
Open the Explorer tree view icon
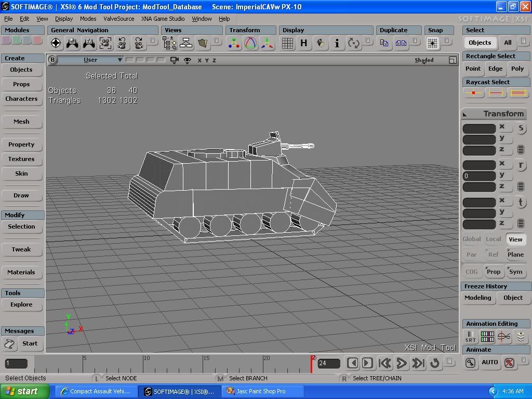pyautogui.click(x=169, y=43)
